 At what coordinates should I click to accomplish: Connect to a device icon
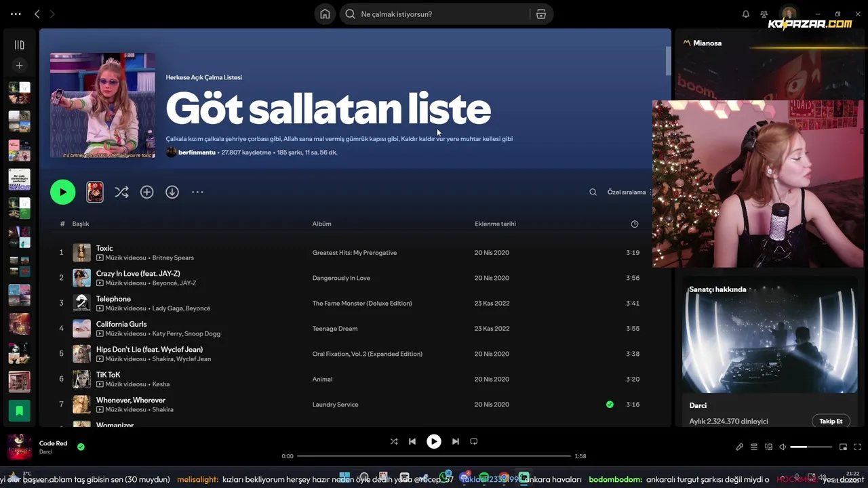pos(768,447)
